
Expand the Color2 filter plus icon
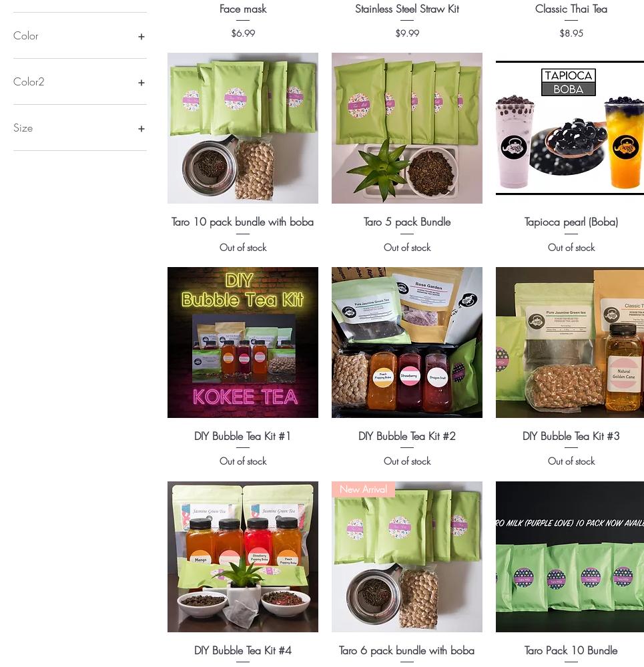coord(141,83)
